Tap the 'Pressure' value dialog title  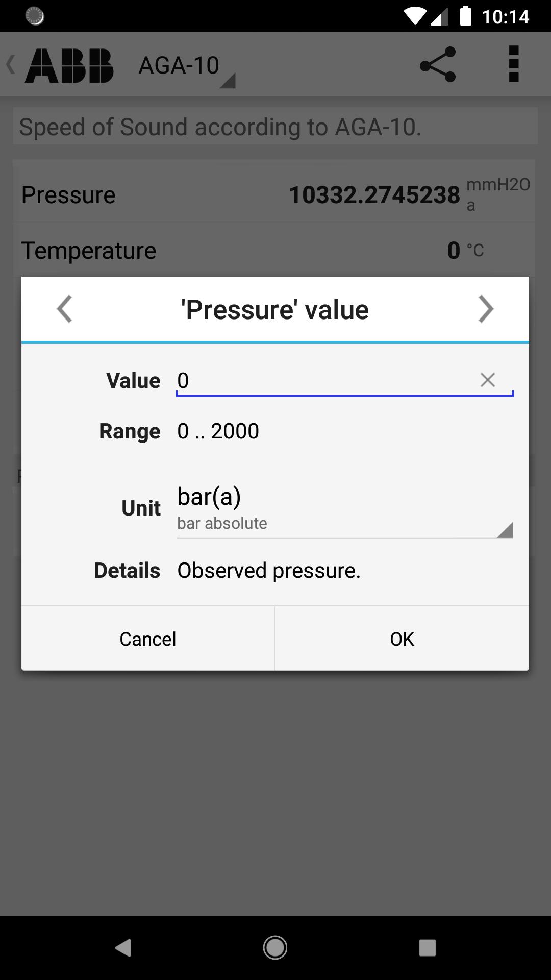coord(275,309)
